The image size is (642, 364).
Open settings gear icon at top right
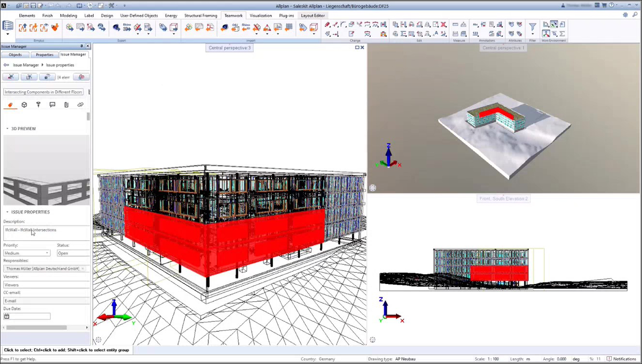(626, 15)
